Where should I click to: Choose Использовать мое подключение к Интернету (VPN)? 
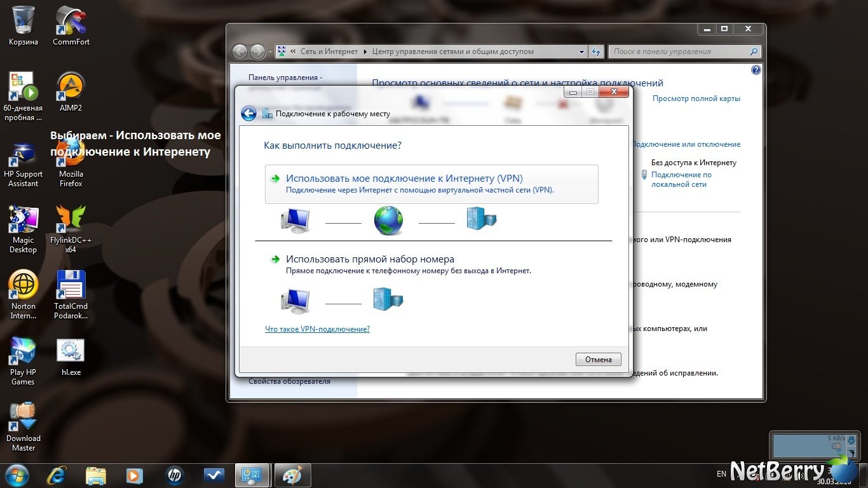tap(431, 184)
